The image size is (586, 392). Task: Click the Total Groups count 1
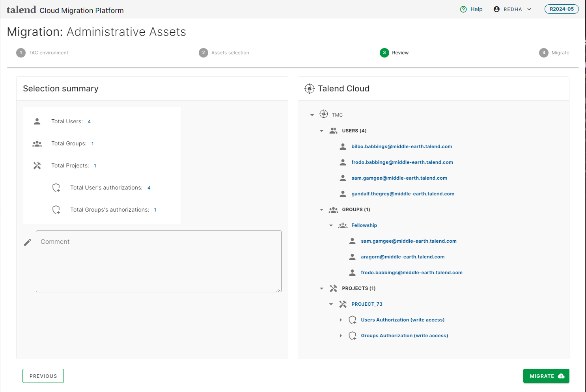click(93, 144)
